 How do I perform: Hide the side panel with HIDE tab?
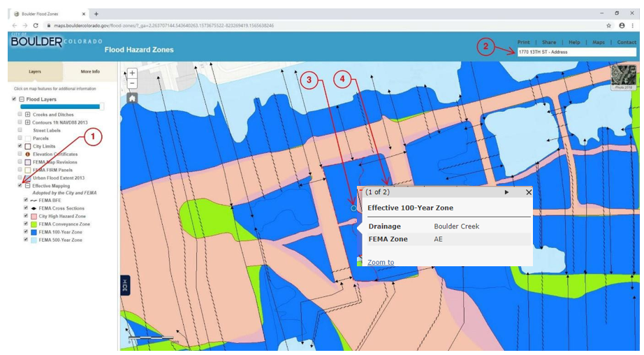tap(125, 285)
